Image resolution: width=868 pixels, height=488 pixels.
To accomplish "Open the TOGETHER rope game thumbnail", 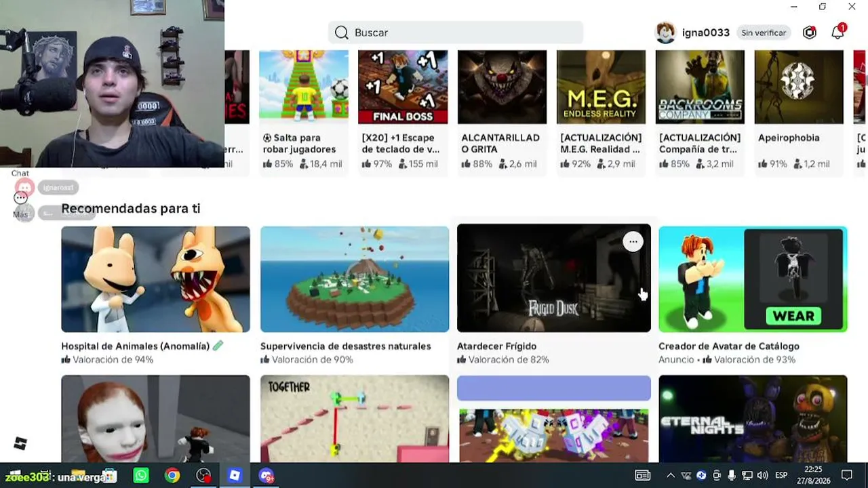I will (355, 418).
